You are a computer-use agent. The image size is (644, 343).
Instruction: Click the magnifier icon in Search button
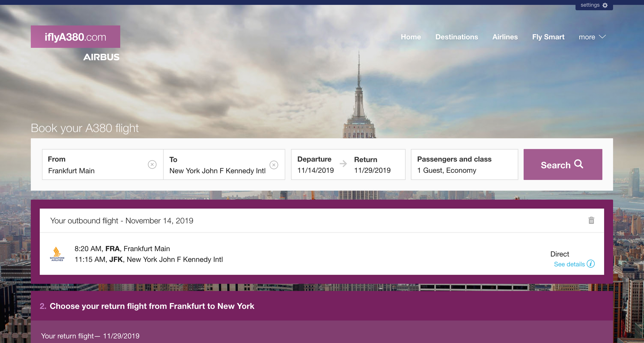(x=579, y=164)
